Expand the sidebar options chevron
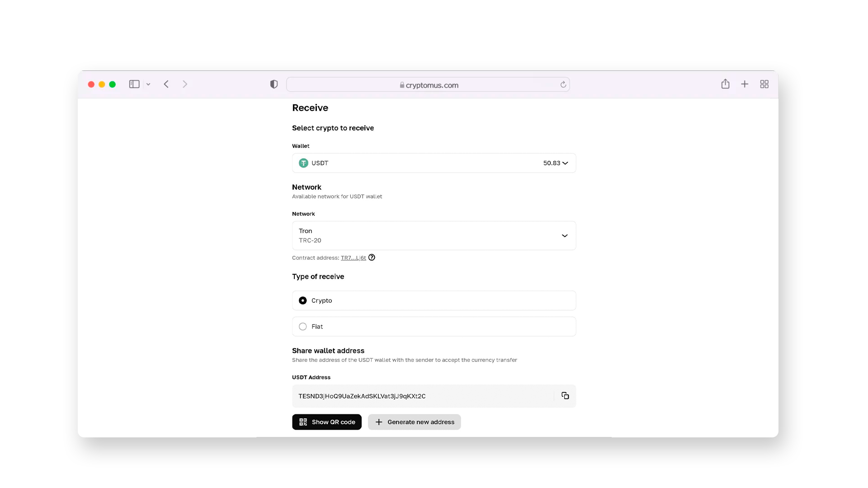 click(148, 84)
